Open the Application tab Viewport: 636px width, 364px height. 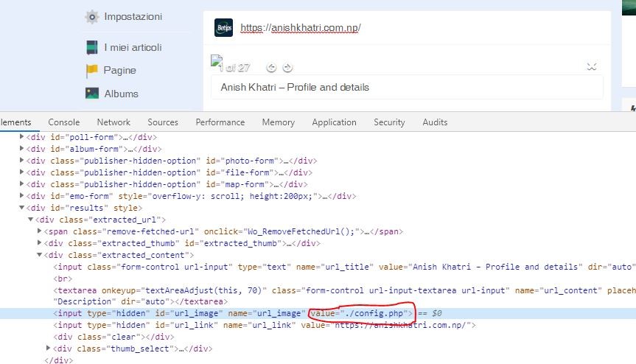335,122
